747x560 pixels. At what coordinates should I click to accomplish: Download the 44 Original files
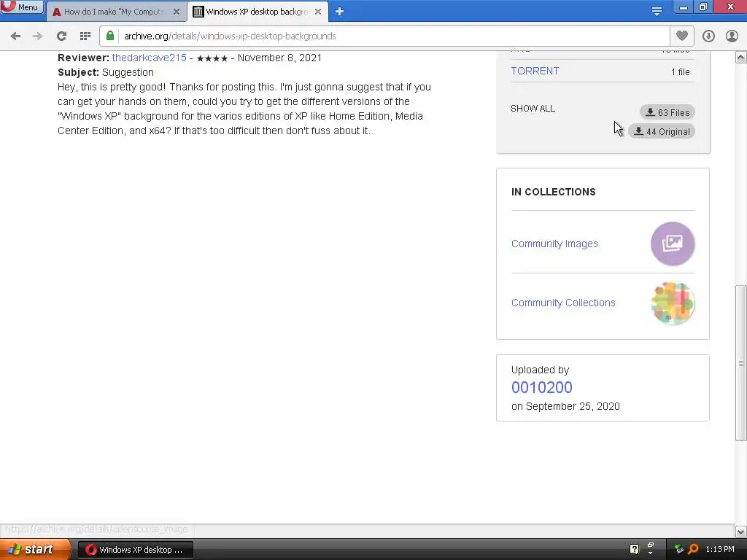(662, 131)
